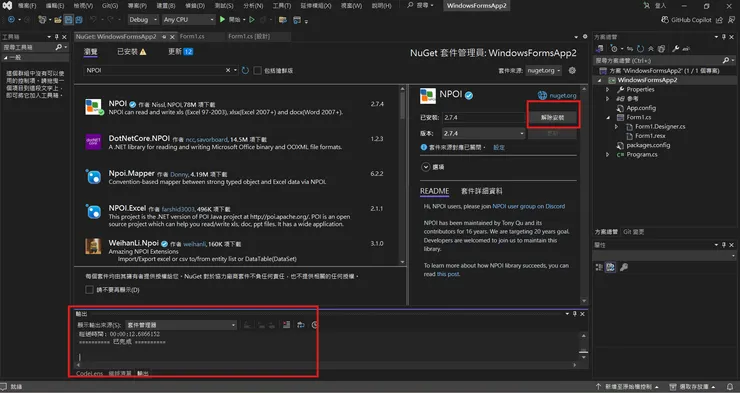The width and height of the screenshot is (740, 393).
Task: Collapse the WindowsFormsApp2 project node
Action: [x=600, y=80]
